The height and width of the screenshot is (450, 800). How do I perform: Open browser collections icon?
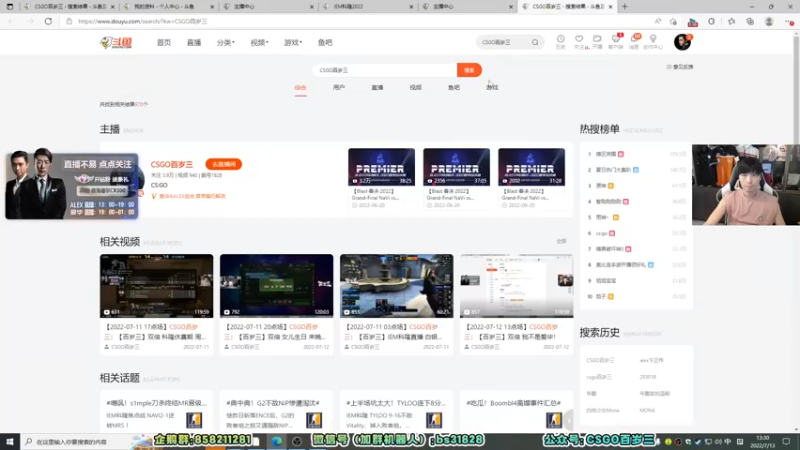[x=749, y=21]
